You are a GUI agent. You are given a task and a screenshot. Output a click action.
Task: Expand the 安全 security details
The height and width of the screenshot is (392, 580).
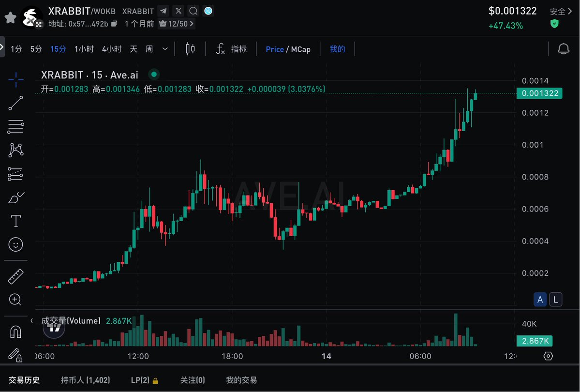tap(561, 12)
